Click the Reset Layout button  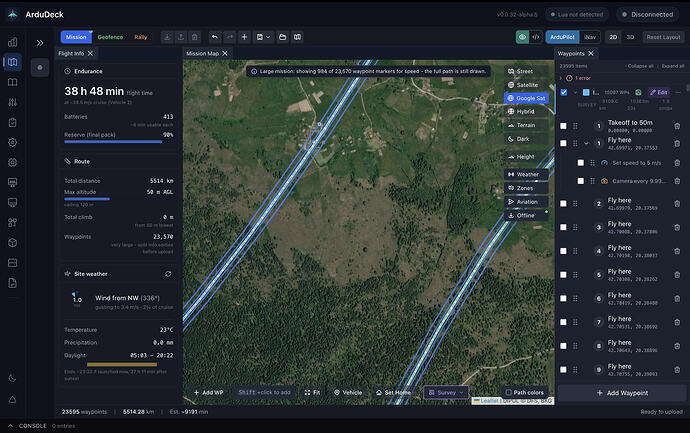[x=663, y=37]
